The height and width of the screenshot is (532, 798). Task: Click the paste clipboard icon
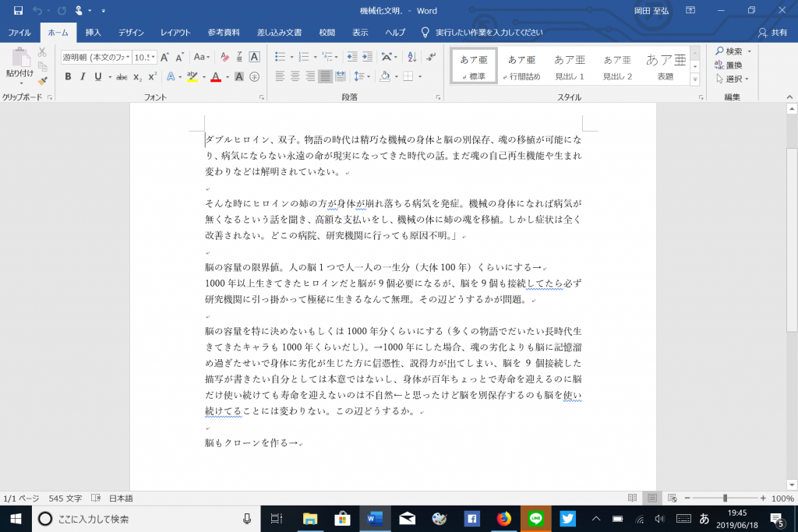[x=19, y=58]
